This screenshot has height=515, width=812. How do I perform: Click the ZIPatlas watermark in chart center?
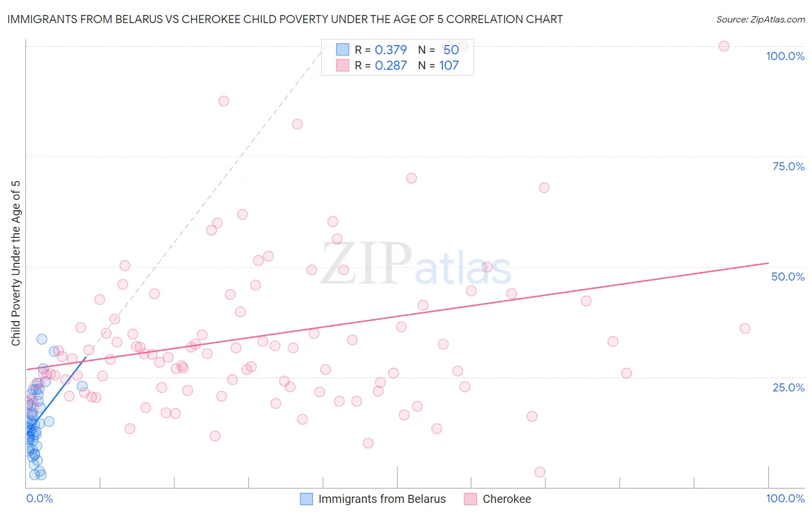pyautogui.click(x=416, y=264)
